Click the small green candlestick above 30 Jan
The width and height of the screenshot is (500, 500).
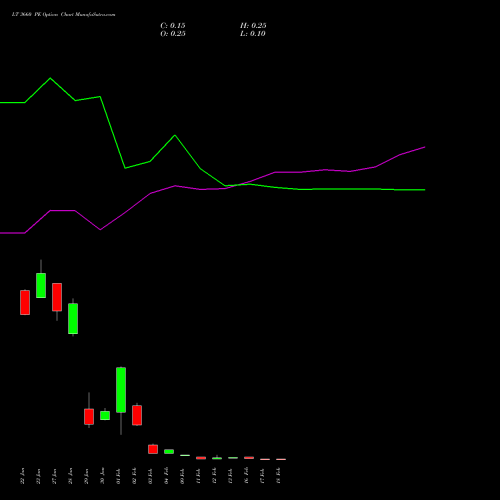click(x=105, y=415)
